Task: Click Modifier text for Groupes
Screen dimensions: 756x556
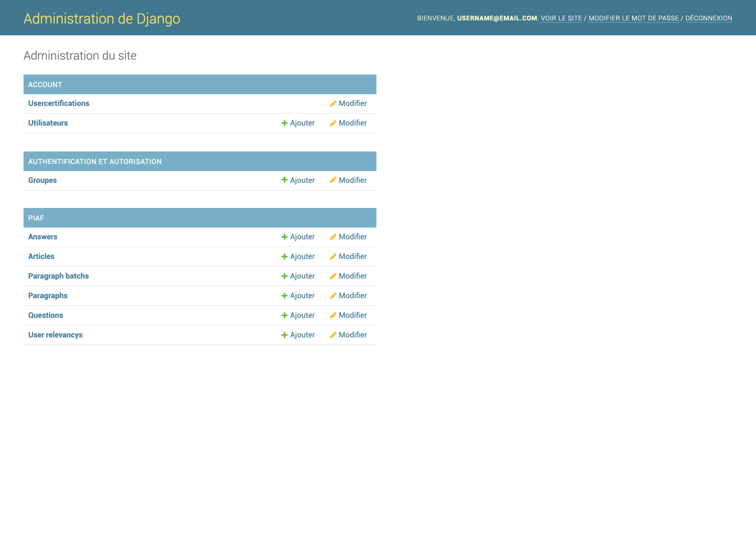Action: 353,180
